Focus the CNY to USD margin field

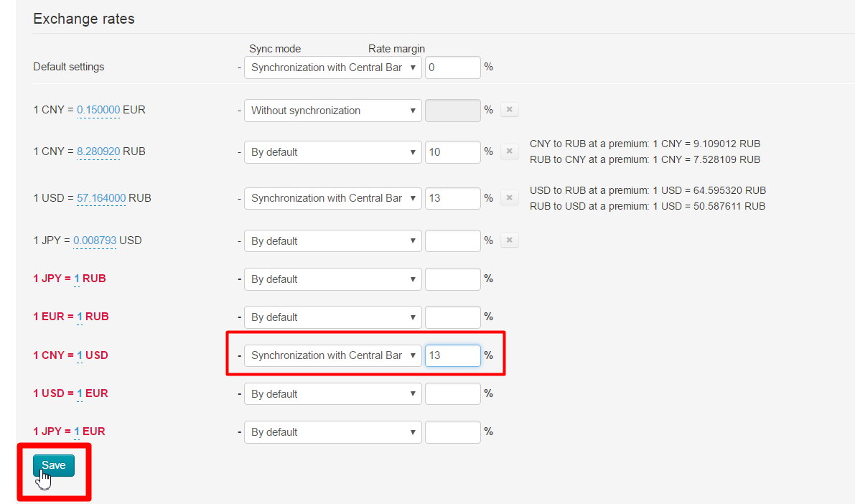(452, 355)
